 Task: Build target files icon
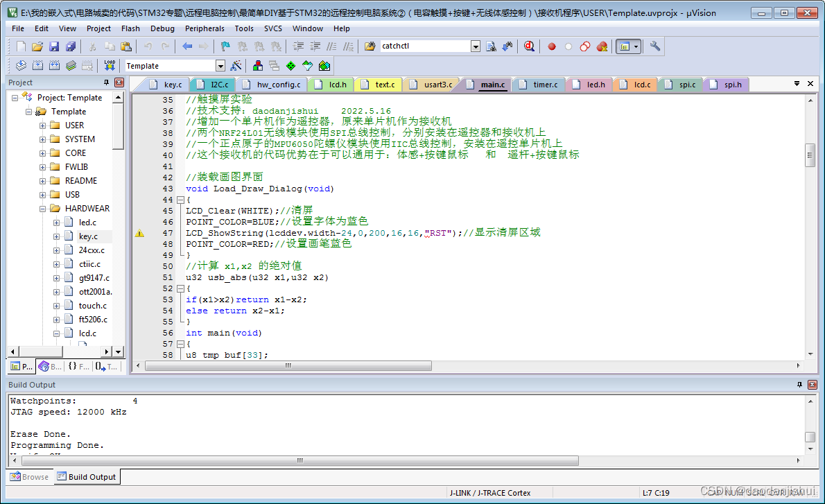click(x=38, y=66)
